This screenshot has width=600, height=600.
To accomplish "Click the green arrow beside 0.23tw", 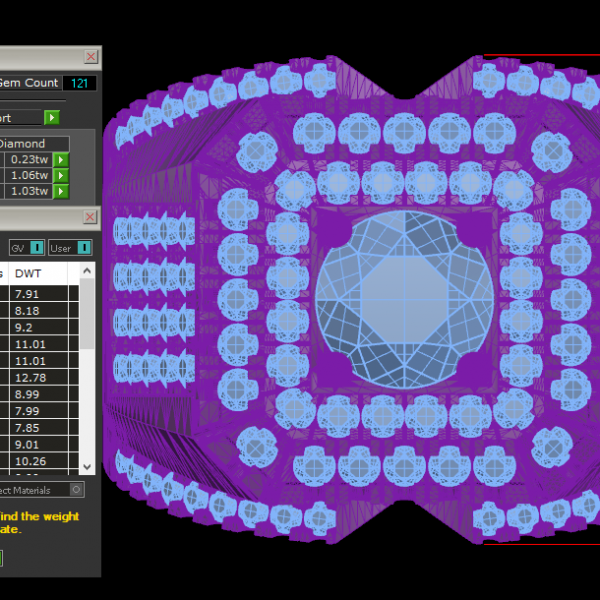I will click(x=61, y=160).
